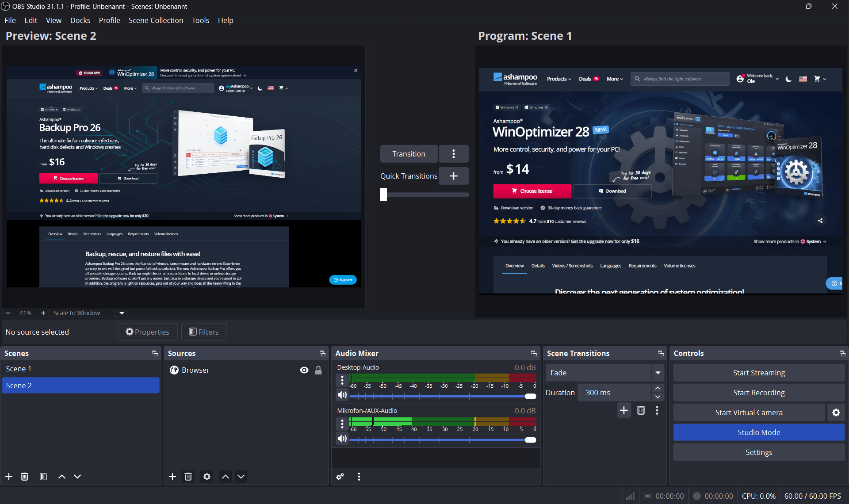The width and height of the screenshot is (849, 504).
Task: Add a quick transition with plus button
Action: click(453, 176)
